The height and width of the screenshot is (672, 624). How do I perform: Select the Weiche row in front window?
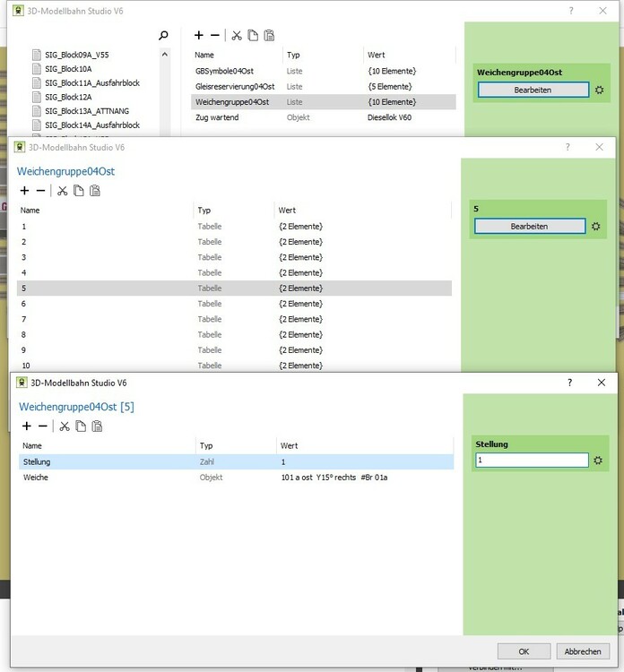[237, 478]
